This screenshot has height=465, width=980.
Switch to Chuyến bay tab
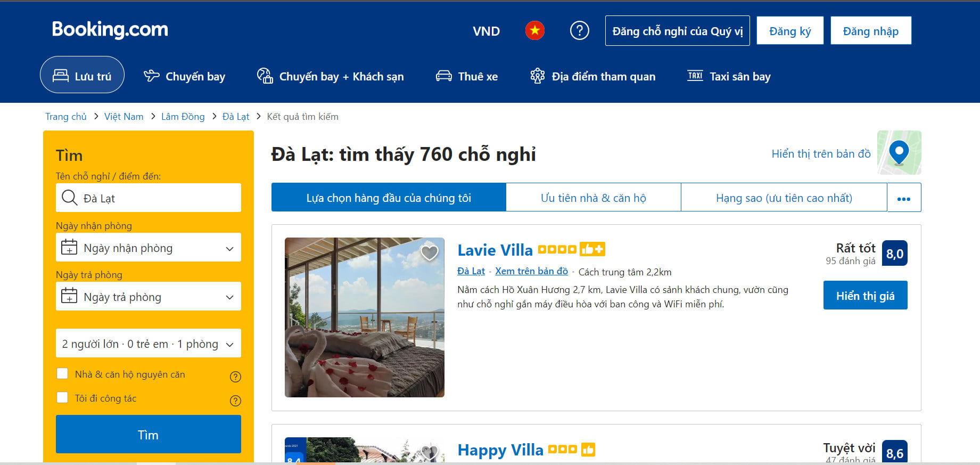[x=185, y=76]
